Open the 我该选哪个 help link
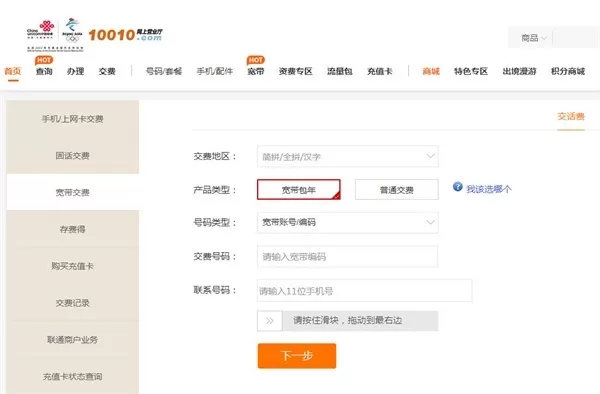The height and width of the screenshot is (394, 600). (x=489, y=189)
